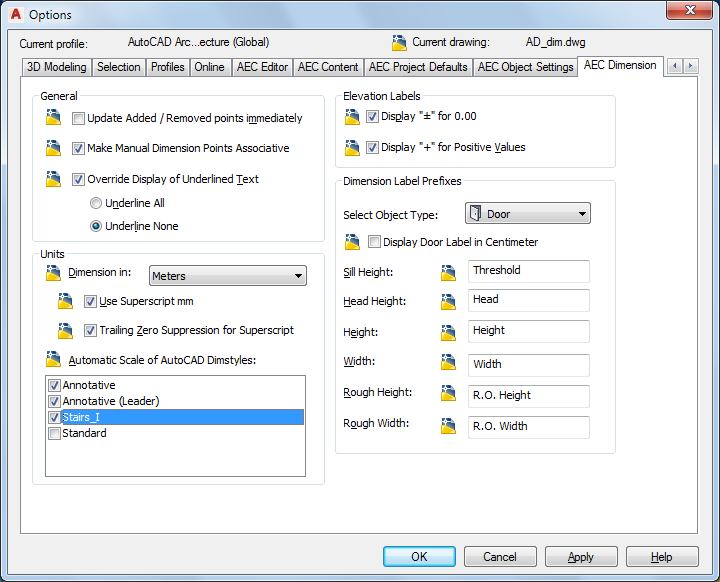Toggle Use Superscript mm checkbox
The height and width of the screenshot is (582, 720).
pos(90,301)
